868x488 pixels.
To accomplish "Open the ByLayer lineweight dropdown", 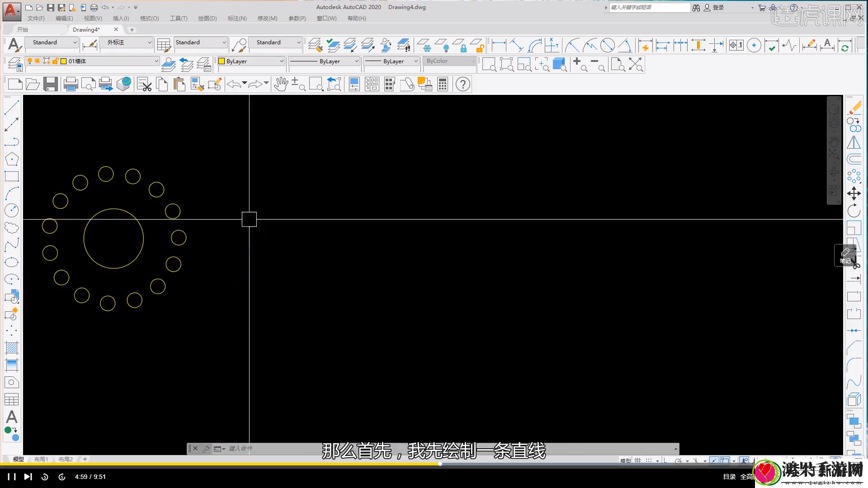I will [392, 61].
